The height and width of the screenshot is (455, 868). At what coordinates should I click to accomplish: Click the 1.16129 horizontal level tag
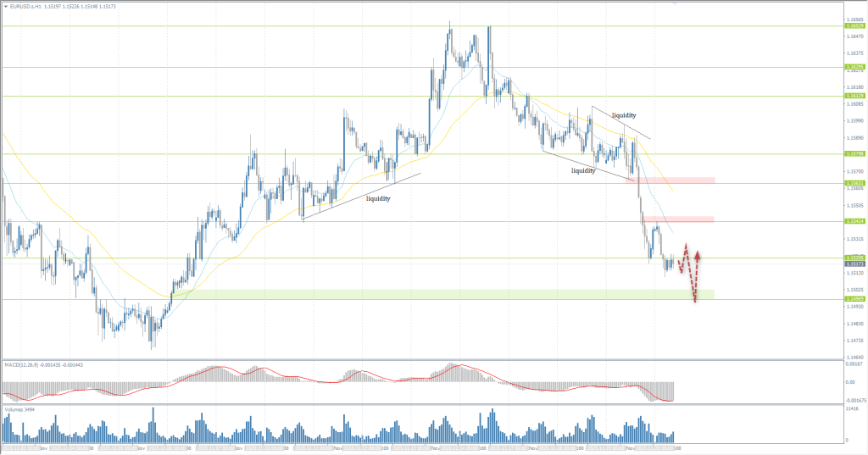[854, 96]
